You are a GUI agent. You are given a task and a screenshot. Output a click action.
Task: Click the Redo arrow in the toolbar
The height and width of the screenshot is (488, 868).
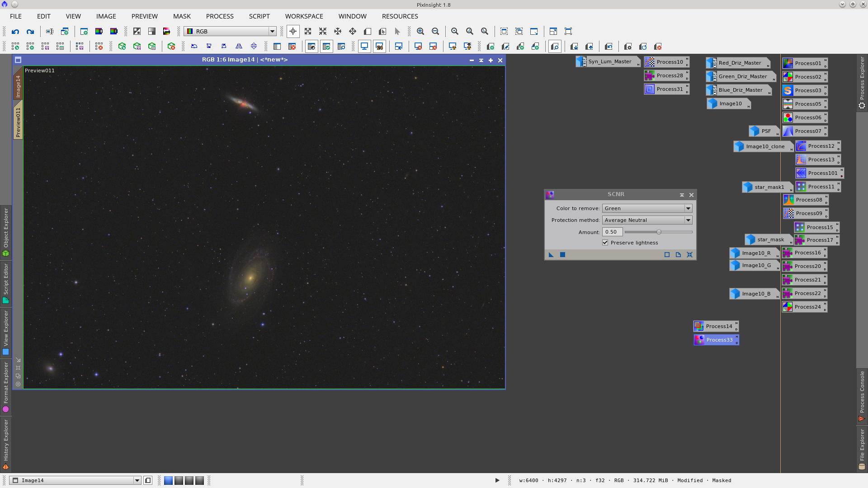[30, 32]
